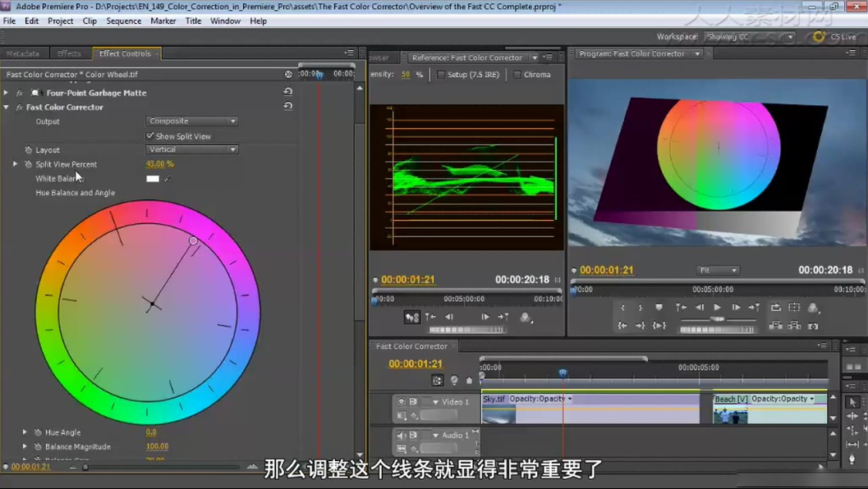This screenshot has height=489, width=868.
Task: Click the Lift button in Program monitor
Action: tap(776, 326)
